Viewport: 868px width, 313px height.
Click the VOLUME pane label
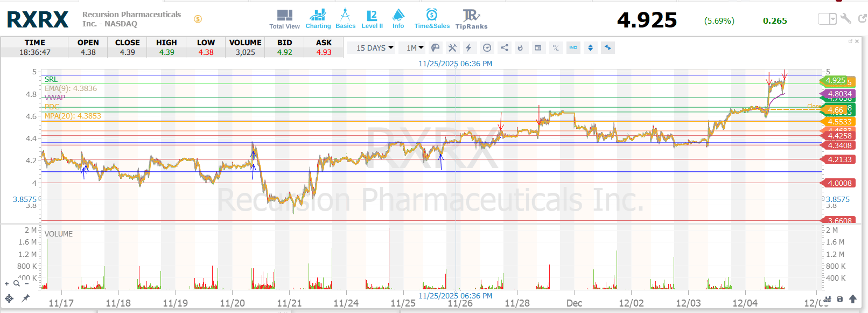click(58, 234)
